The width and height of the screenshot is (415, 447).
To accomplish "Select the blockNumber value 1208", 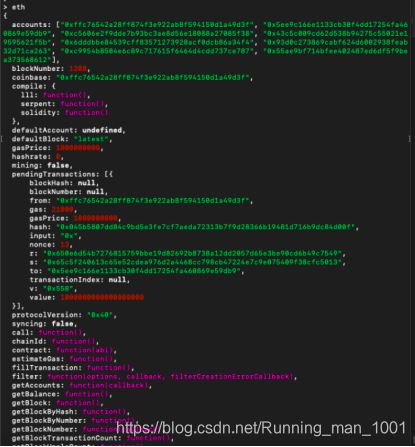I will click(78, 69).
